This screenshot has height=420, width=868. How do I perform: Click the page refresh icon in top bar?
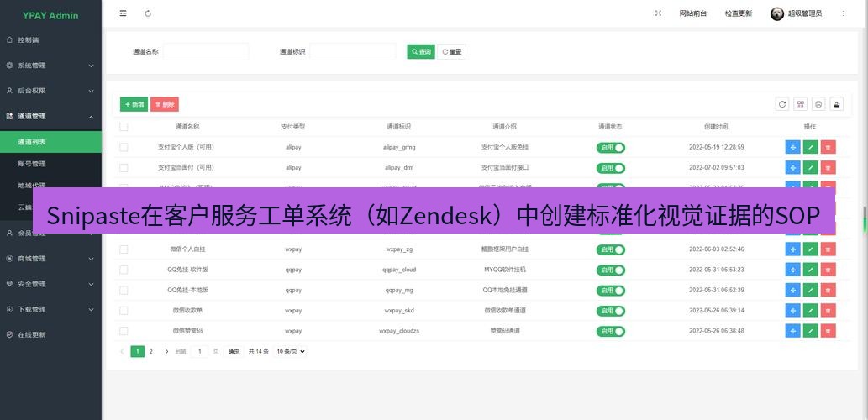point(148,13)
